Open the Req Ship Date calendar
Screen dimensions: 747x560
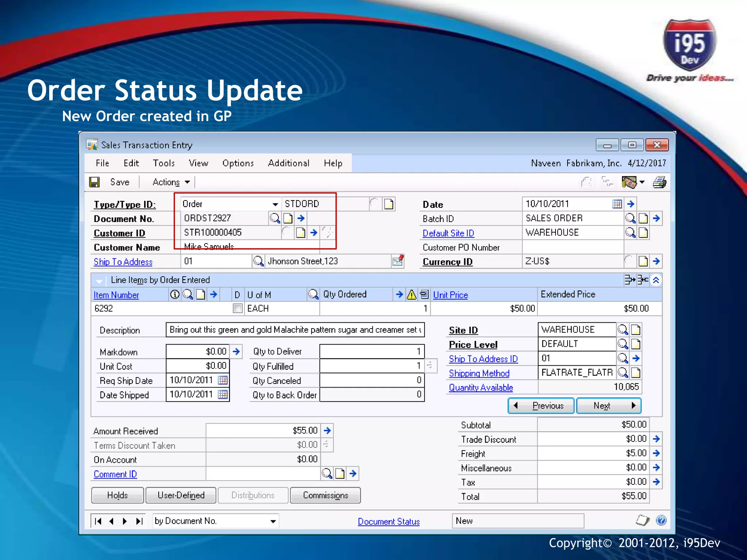pyautogui.click(x=222, y=380)
